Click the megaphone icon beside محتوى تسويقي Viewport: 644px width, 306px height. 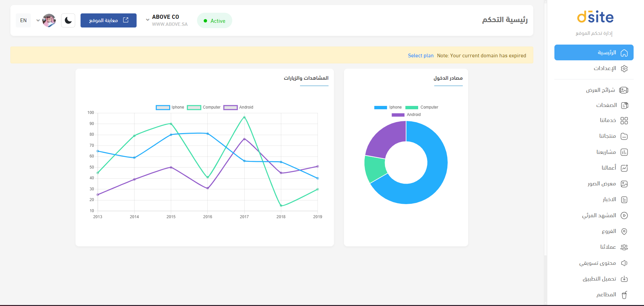pos(624,263)
